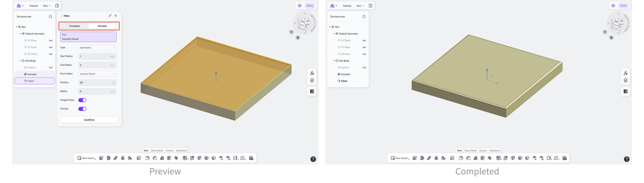The width and height of the screenshot is (644, 183).
Task: Click the Fillet tool in the Completed toolbar
Action: (461, 158)
